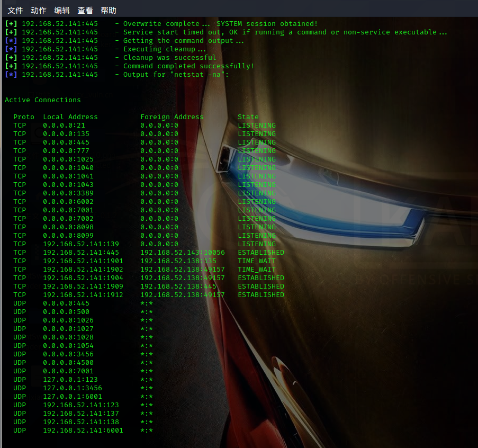This screenshot has width=478, height=448.
Task: Click UDP local address 0.0.0.0:1027
Action: coord(68,329)
